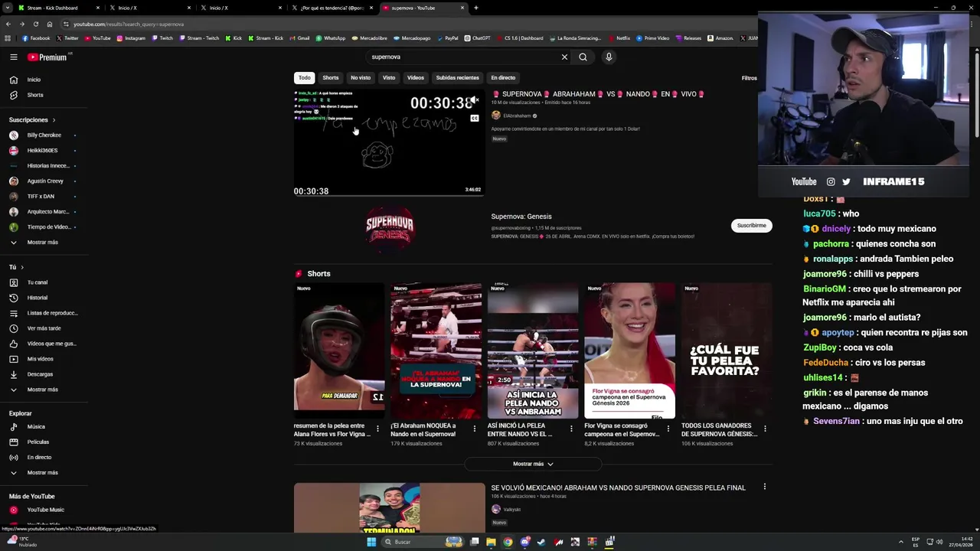Open Ver más tarde in sidebar
This screenshot has height=551, width=980.
click(x=44, y=328)
